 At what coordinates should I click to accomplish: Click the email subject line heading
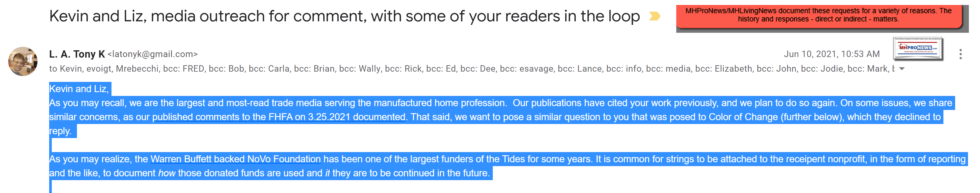click(344, 16)
